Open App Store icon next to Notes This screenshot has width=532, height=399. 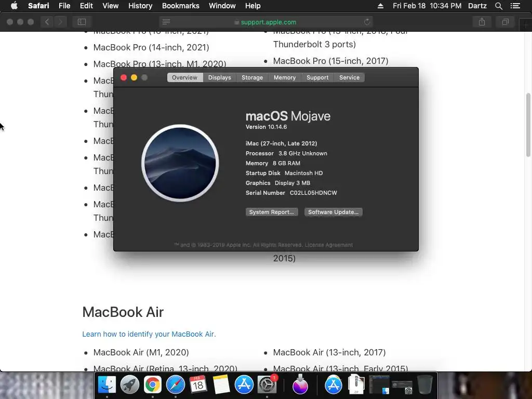coord(244,385)
